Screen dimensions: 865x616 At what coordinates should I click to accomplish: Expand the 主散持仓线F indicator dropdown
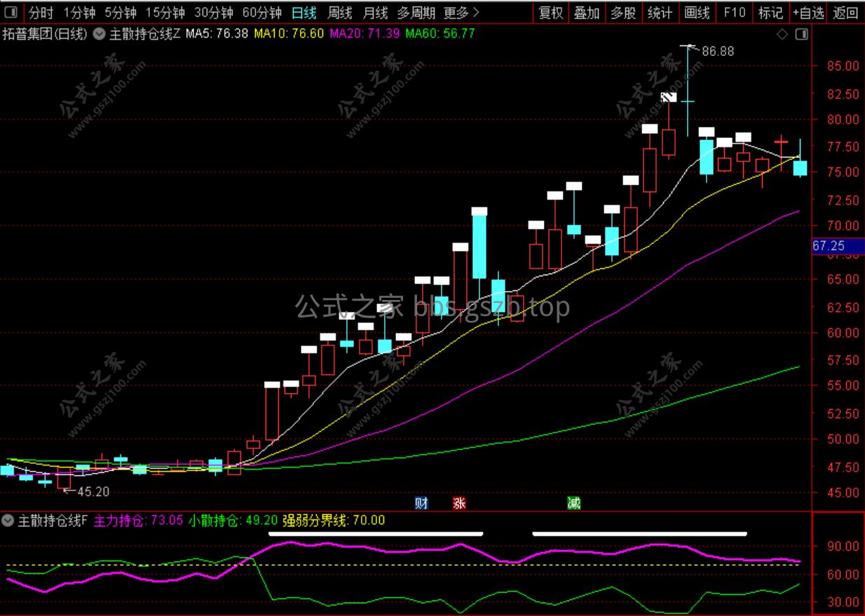pos(8,521)
